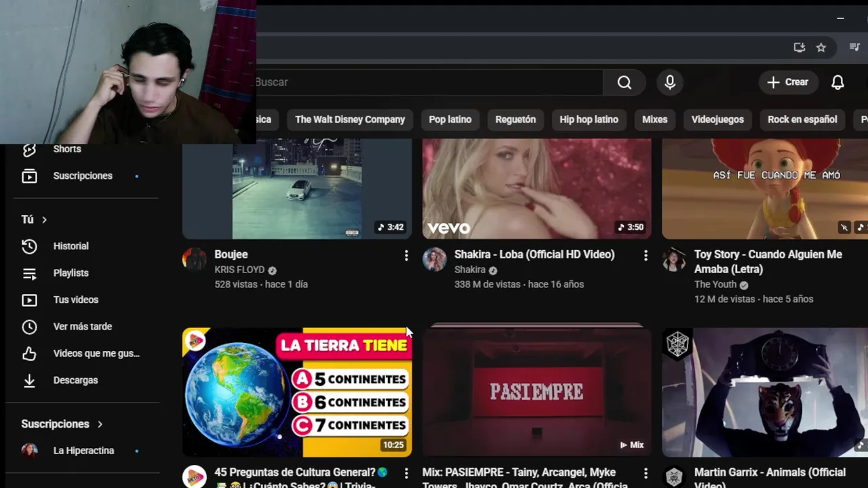Open the KRIS FLOYD channel name
This screenshot has height=488, width=868.
tap(239, 270)
